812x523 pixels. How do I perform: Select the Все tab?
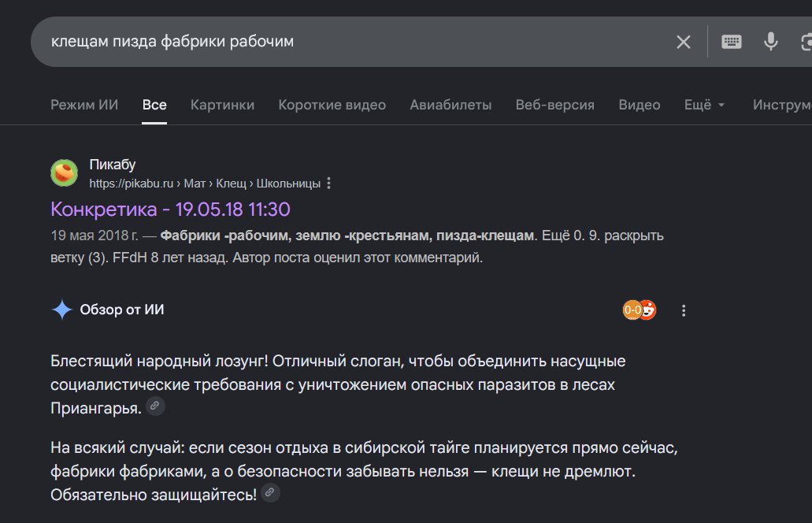[x=154, y=105]
